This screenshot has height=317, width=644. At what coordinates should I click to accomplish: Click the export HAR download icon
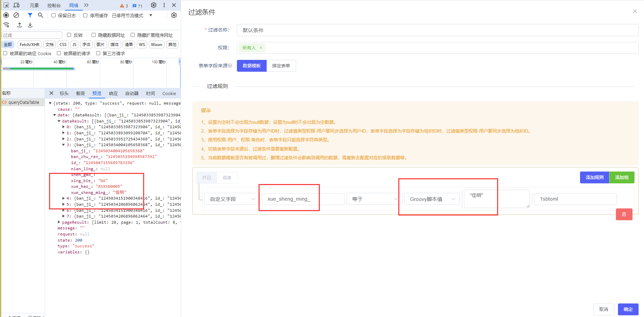tap(30, 25)
